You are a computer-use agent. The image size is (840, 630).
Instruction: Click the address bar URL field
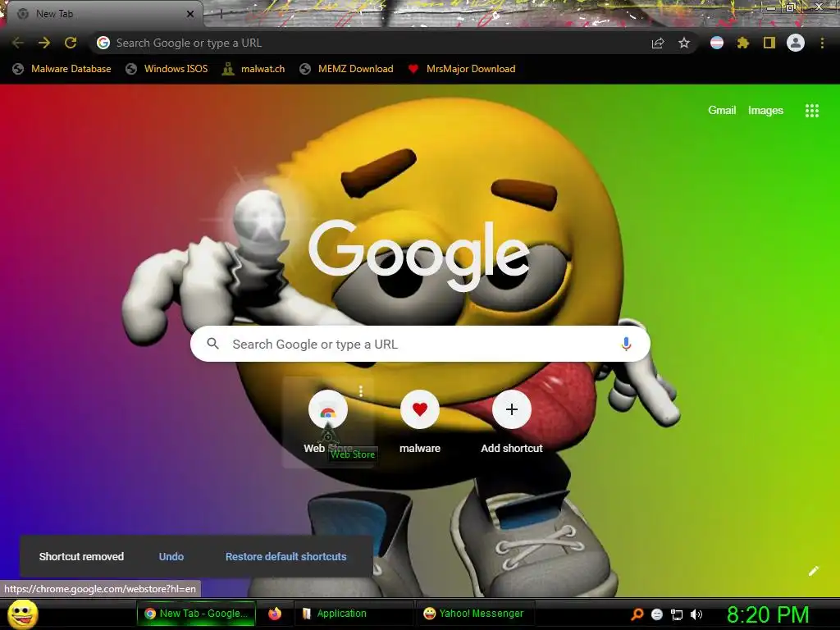pyautogui.click(x=375, y=43)
